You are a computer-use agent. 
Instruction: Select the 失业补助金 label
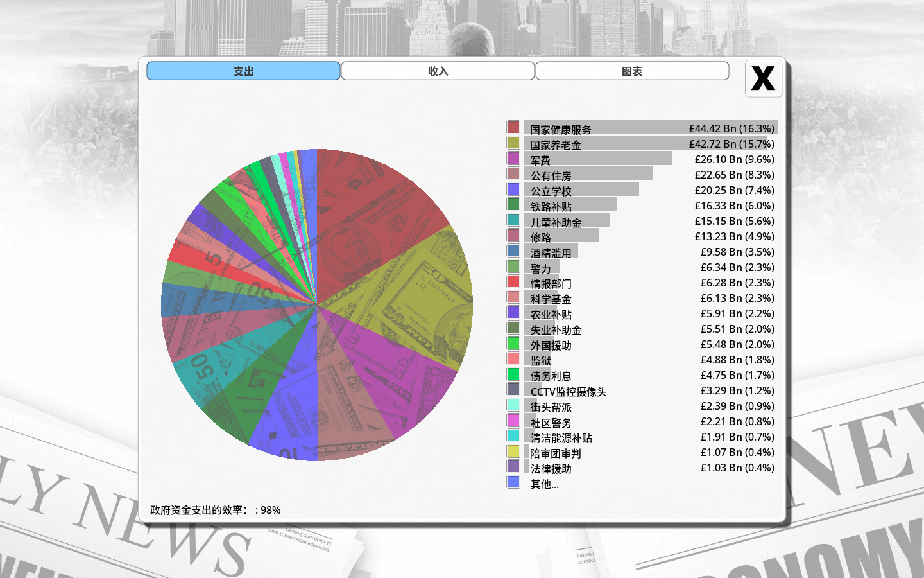(x=556, y=330)
